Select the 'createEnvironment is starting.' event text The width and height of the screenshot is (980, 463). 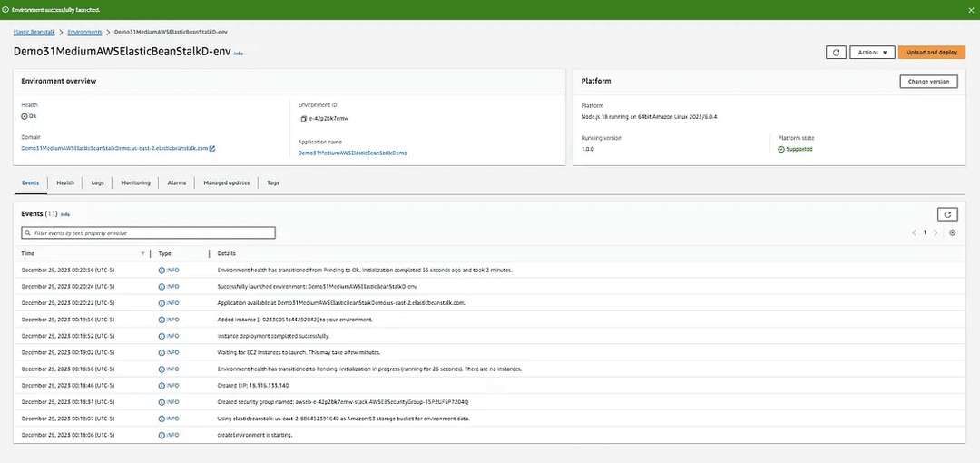tap(255, 435)
